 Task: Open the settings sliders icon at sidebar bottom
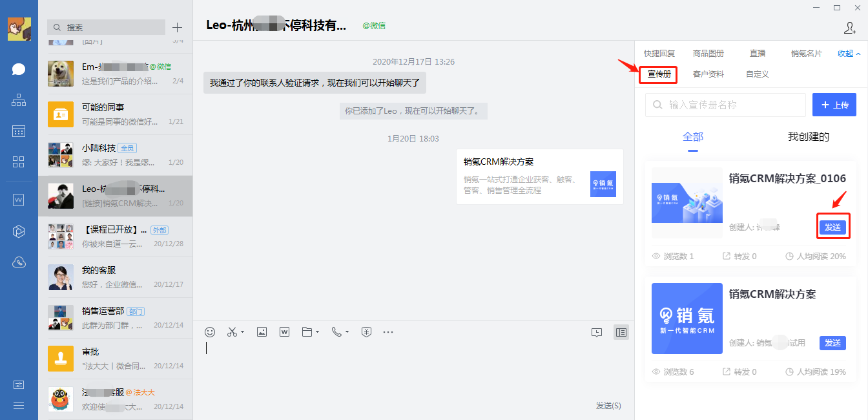[x=19, y=384]
